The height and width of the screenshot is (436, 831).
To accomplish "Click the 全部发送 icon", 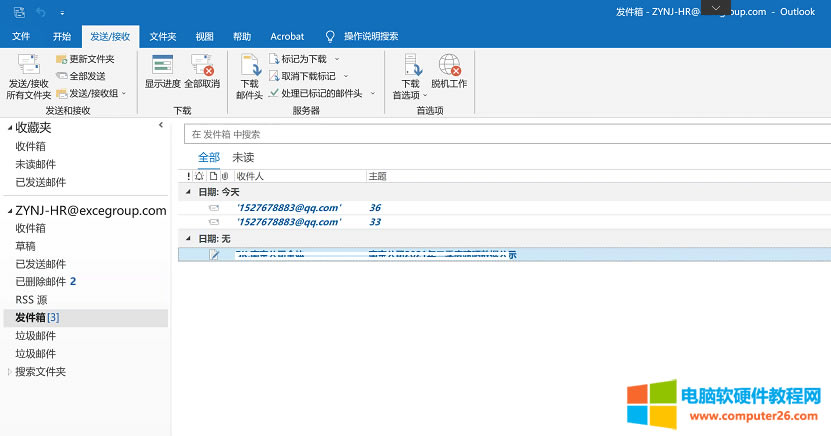I will click(62, 76).
